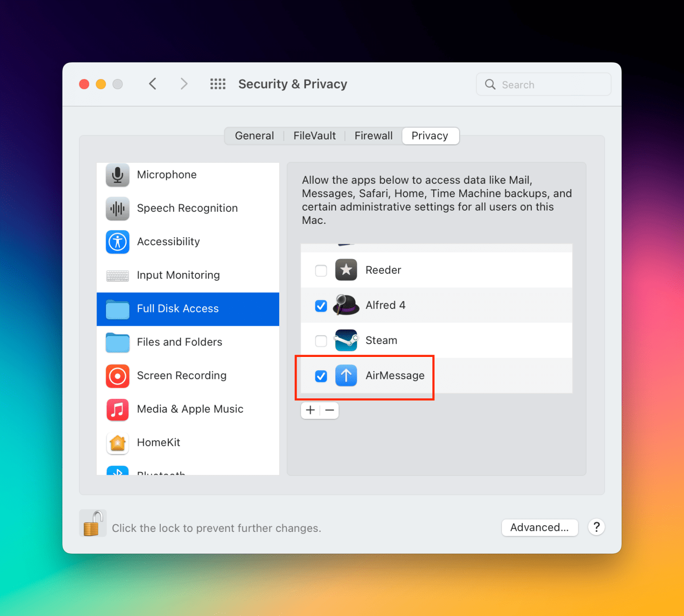The height and width of the screenshot is (616, 684).
Task: Click the Speech Recognition icon
Action: click(117, 208)
